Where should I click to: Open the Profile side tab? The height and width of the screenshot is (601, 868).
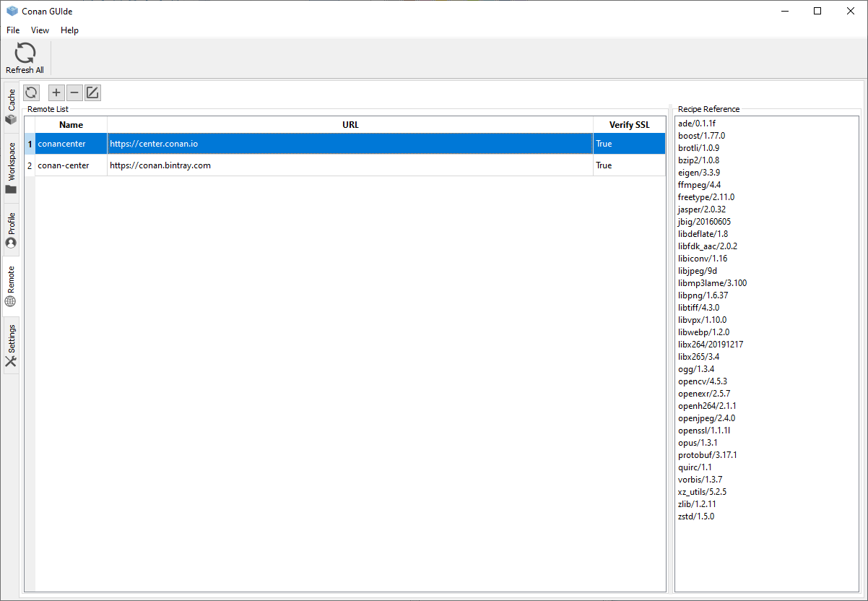pos(11,230)
